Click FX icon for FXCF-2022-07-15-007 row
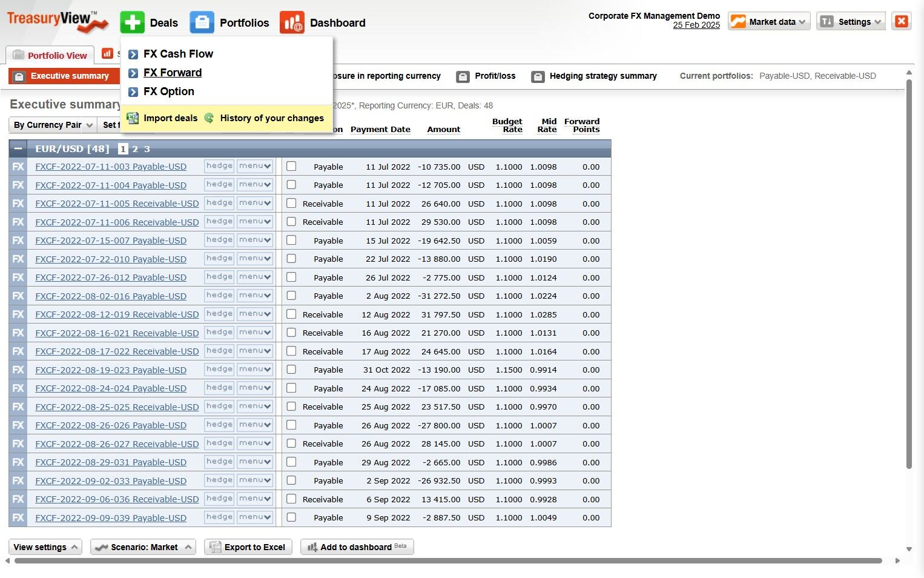Image resolution: width=924 pixels, height=578 pixels. coord(18,241)
